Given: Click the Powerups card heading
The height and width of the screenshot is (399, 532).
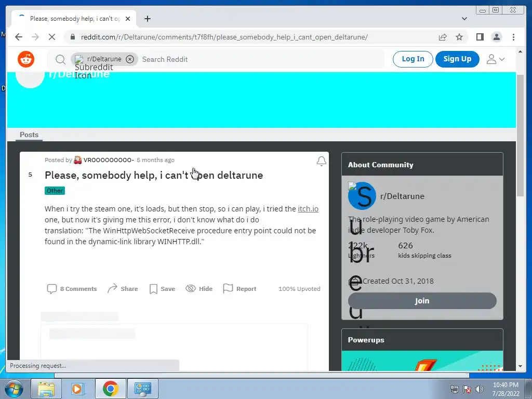Looking at the screenshot, I should point(366,340).
